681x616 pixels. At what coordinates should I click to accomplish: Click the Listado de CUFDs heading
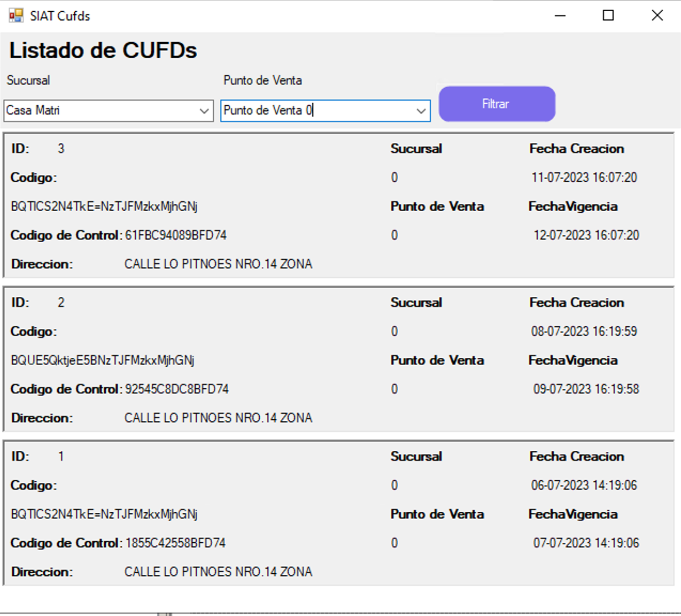click(103, 50)
